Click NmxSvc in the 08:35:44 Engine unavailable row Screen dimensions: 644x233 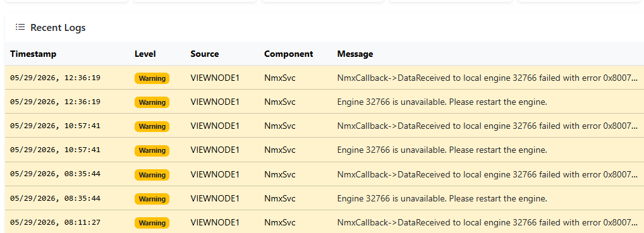tap(280, 199)
